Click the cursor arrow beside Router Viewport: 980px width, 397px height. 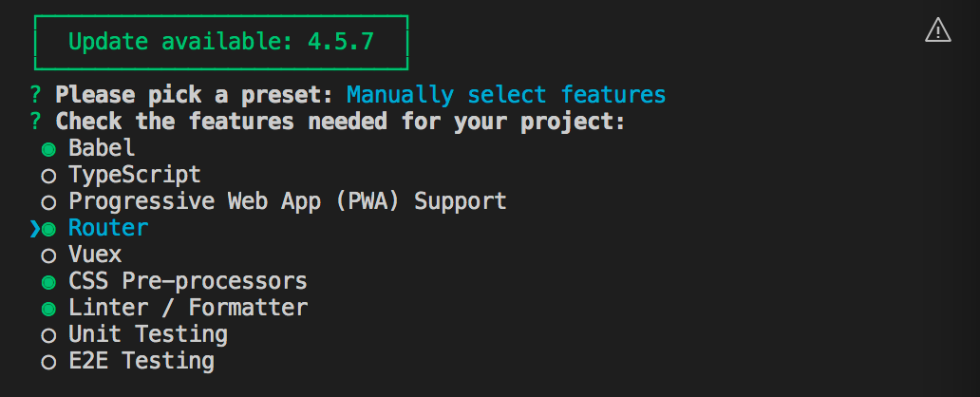pyautogui.click(x=35, y=229)
